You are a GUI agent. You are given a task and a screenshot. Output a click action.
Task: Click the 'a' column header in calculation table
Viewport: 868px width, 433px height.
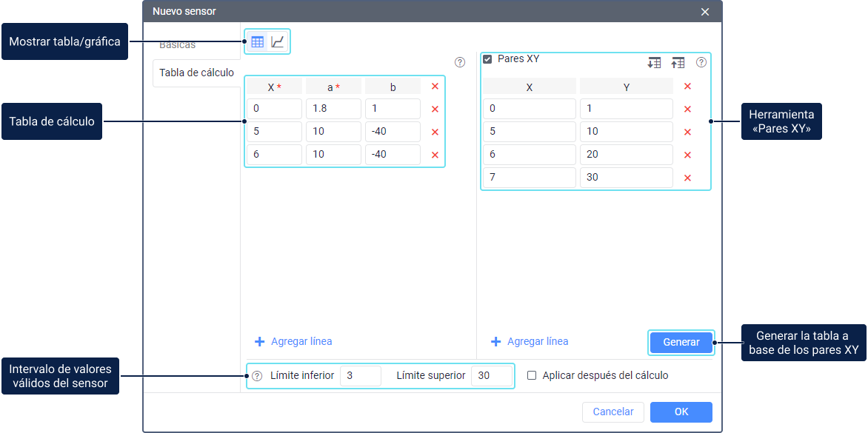pos(333,87)
